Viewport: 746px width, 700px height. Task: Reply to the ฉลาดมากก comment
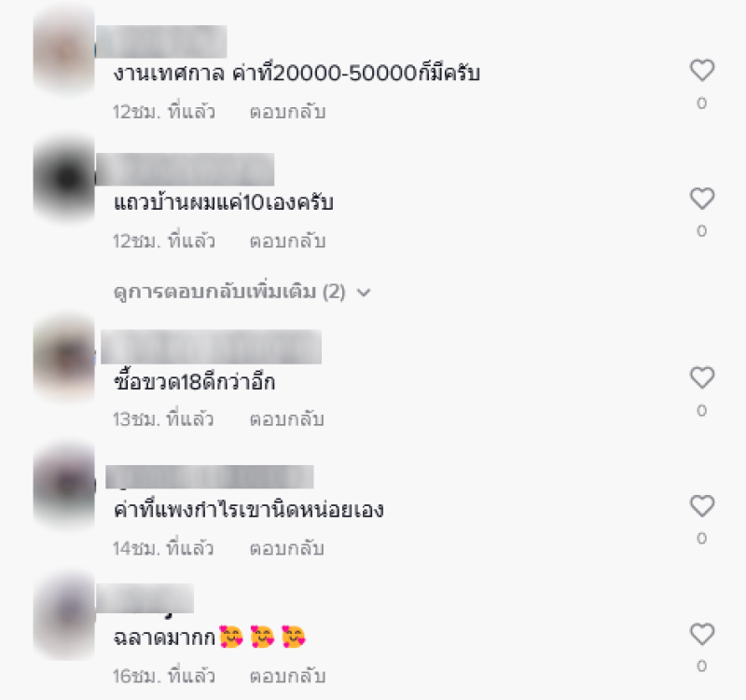287,676
